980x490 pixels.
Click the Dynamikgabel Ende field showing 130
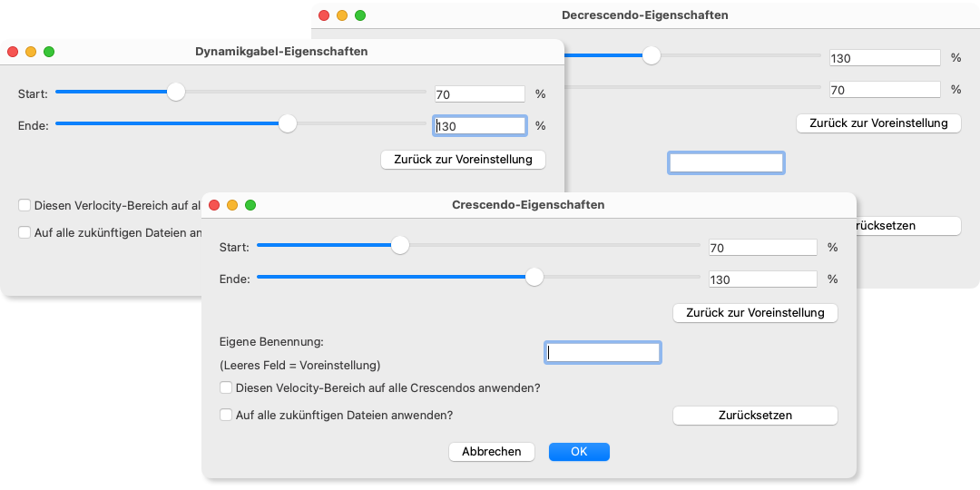point(481,127)
